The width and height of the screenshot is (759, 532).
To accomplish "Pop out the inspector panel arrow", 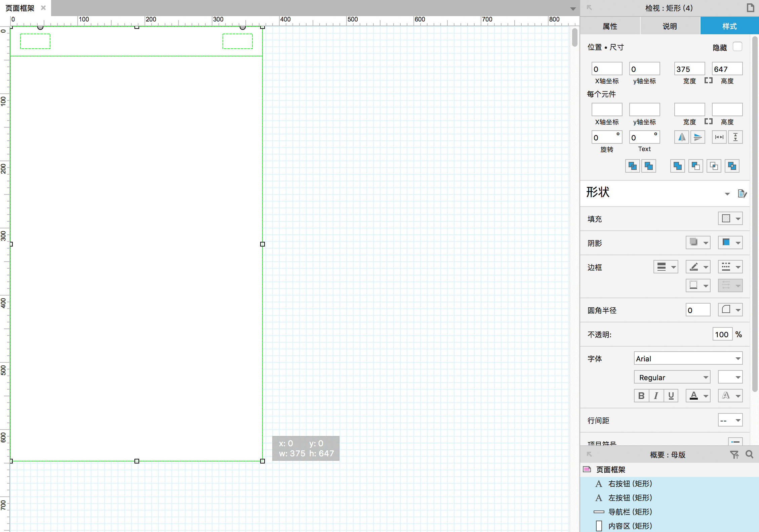I will (589, 8).
